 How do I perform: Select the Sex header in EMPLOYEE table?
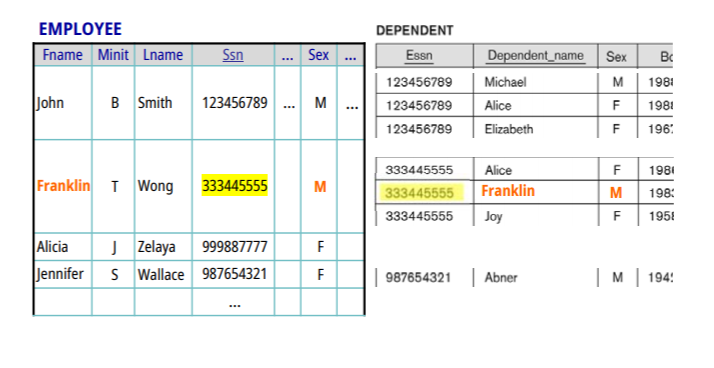[x=318, y=55]
